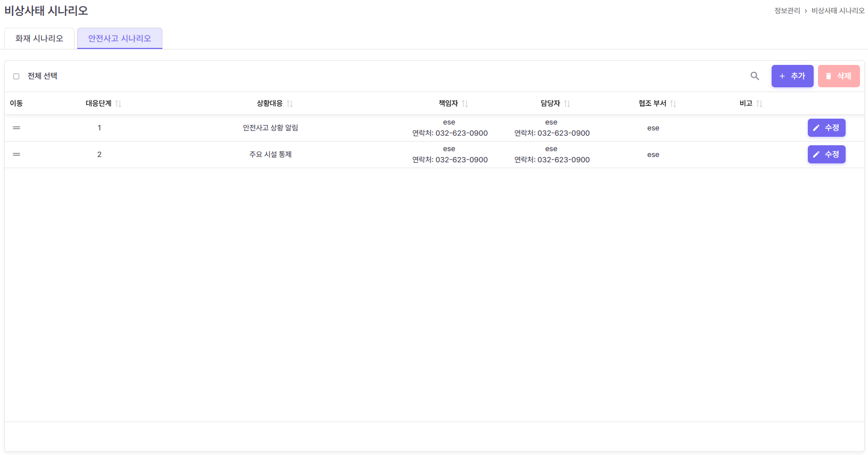The width and height of the screenshot is (868, 455).
Task: Click sort icon beside 협조 부서 column
Action: [x=673, y=104]
